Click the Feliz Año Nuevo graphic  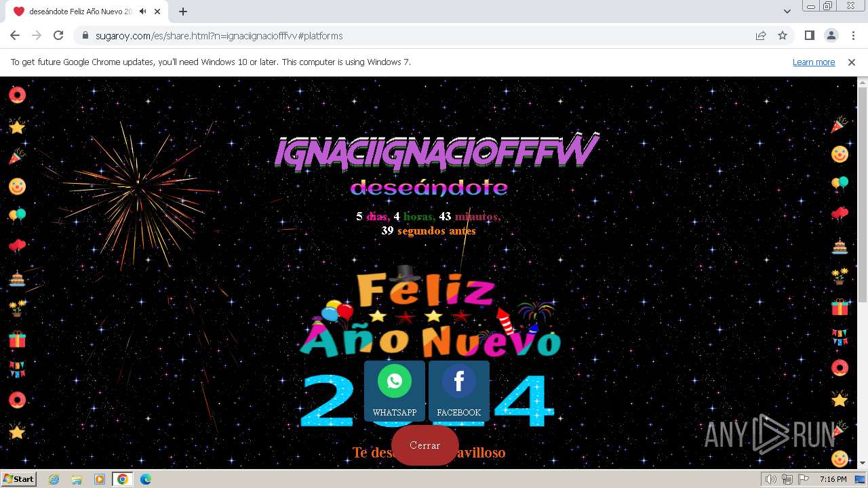430,346
